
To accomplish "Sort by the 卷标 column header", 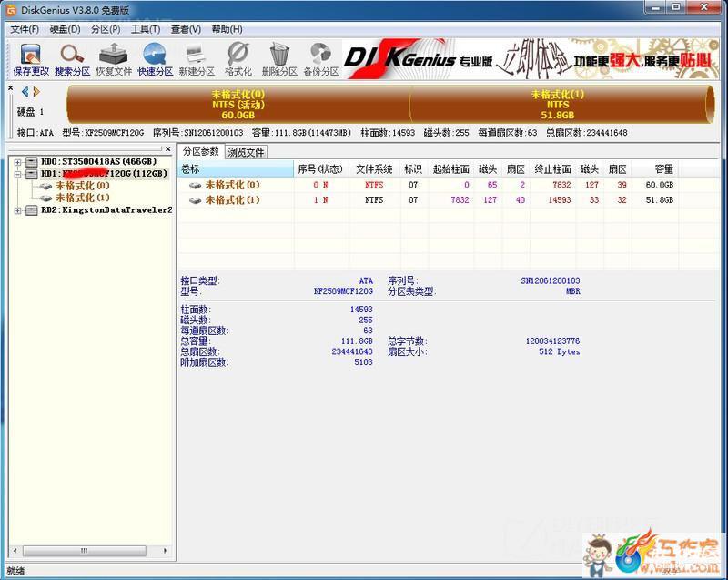I will (x=236, y=169).
